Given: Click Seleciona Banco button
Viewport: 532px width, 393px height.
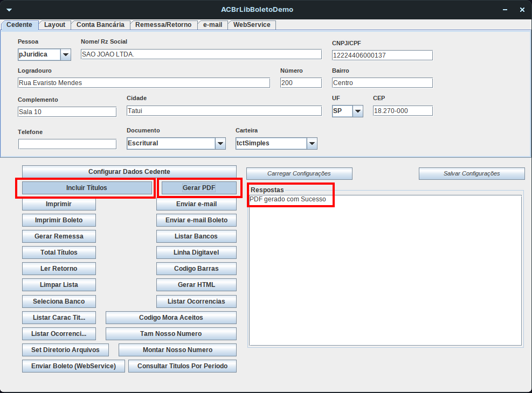Looking at the screenshot, I should click(x=59, y=301).
